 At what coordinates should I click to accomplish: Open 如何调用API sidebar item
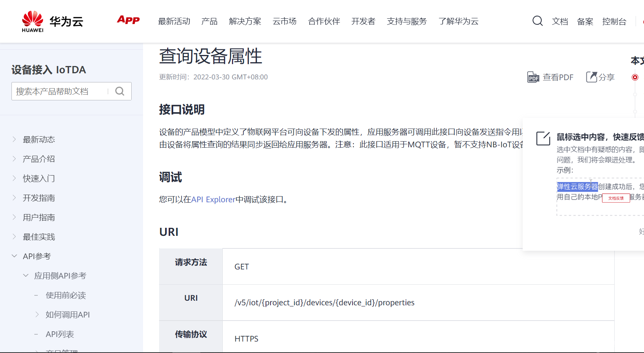(68, 314)
